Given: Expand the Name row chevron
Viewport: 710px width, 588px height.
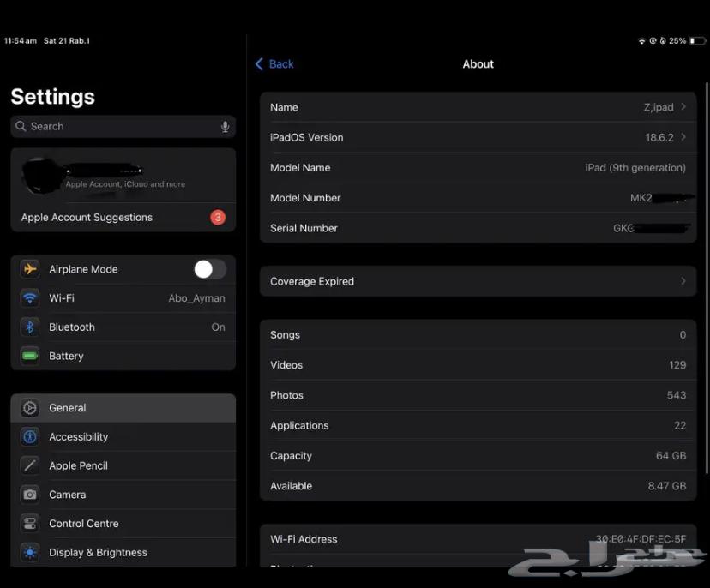Looking at the screenshot, I should [683, 107].
